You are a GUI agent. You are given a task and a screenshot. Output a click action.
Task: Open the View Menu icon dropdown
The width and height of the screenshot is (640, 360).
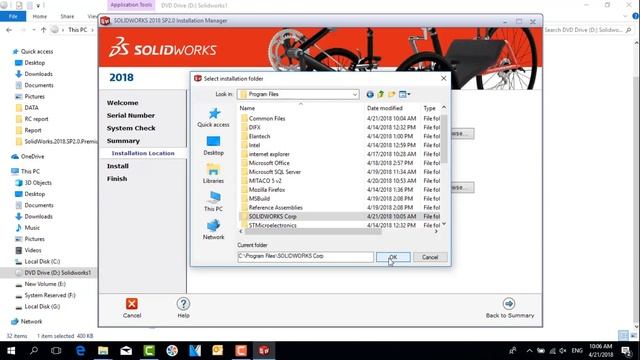click(404, 94)
